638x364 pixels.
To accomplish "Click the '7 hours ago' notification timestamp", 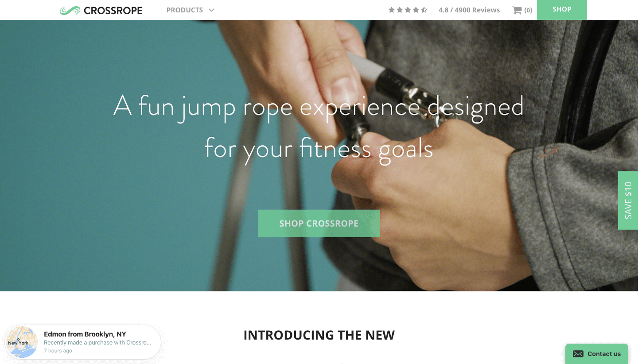I will click(x=58, y=351).
